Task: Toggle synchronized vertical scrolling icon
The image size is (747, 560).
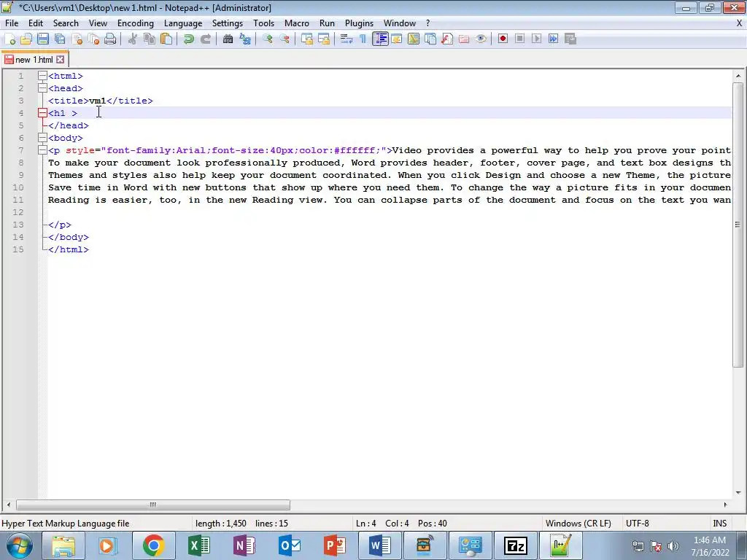Action: coord(307,39)
